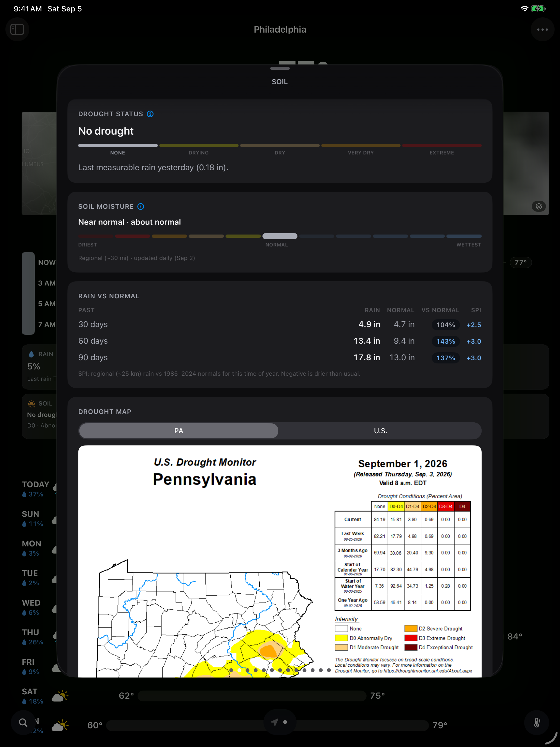Tap the 30 days rainfall row
560x747 pixels.
280,325
